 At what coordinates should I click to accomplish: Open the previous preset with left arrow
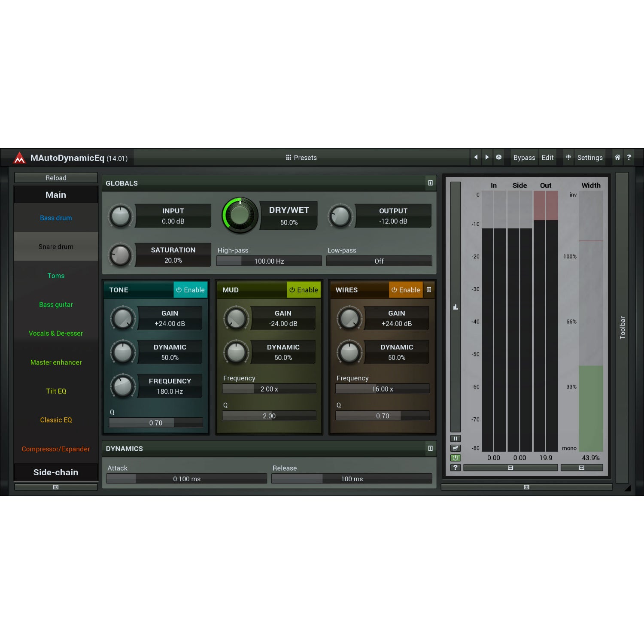476,158
